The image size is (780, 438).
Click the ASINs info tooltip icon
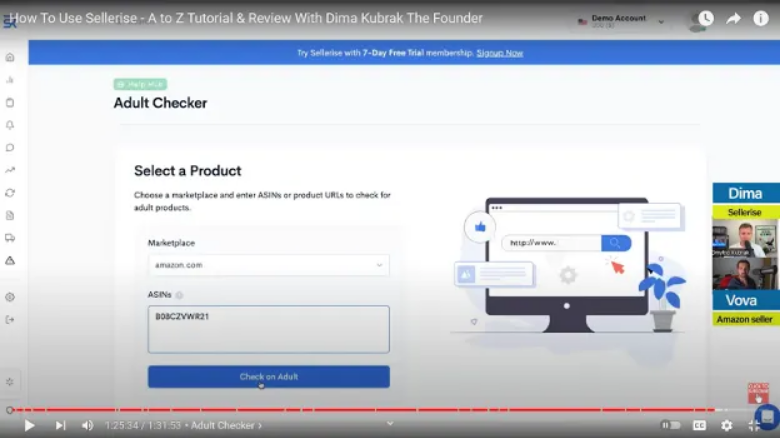179,295
